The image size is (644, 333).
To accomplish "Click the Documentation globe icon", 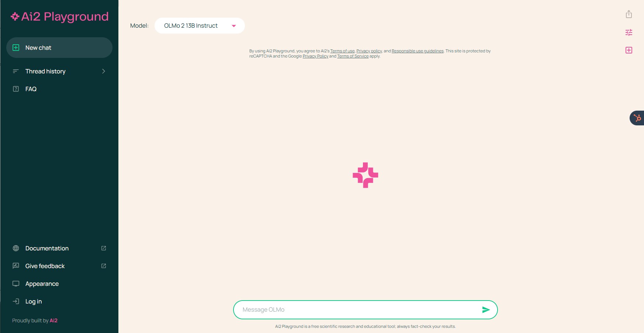I will click(16, 248).
